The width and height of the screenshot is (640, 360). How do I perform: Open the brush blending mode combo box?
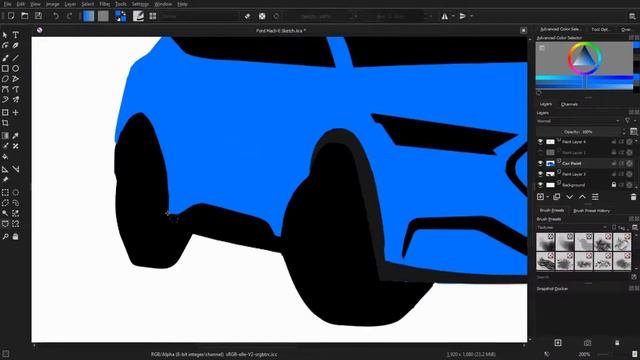[199, 16]
